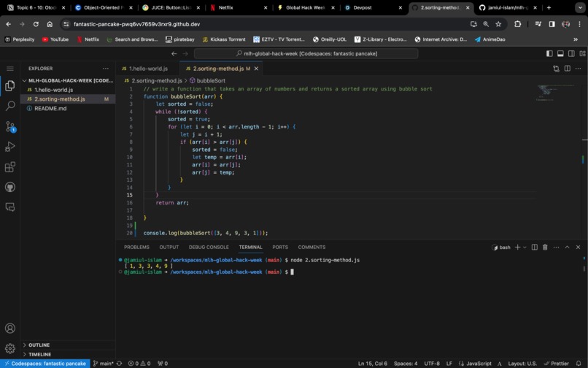
Task: Toggle the primary side bar layout button
Action: point(549,54)
